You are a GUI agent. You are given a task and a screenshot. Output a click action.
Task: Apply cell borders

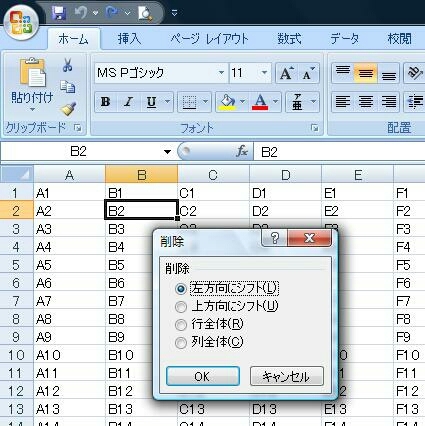tap(189, 102)
